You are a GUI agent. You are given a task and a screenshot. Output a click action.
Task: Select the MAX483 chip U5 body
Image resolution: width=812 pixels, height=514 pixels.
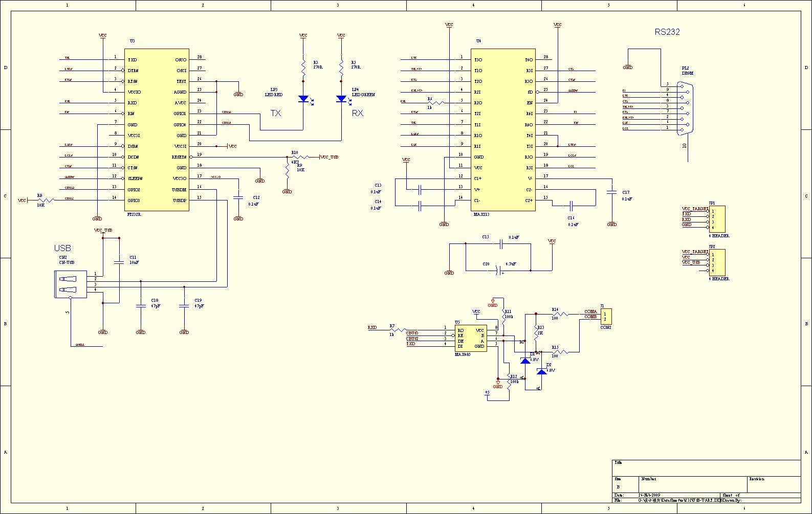[471, 339]
